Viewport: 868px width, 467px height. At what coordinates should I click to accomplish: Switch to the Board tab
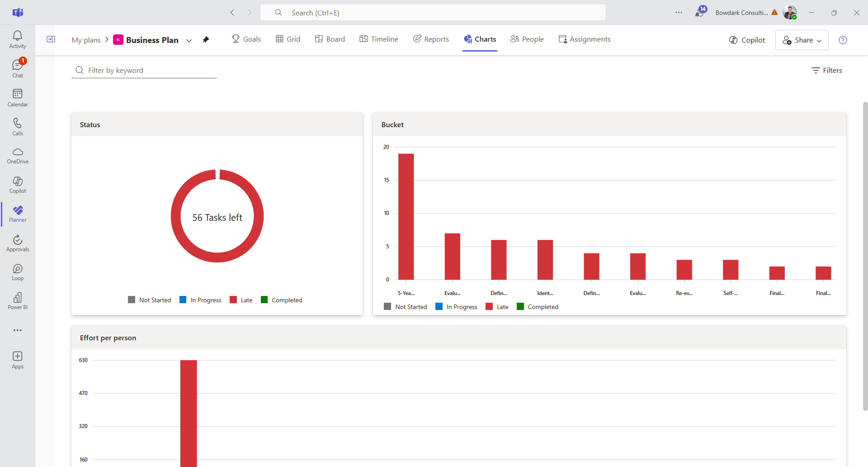click(x=330, y=39)
